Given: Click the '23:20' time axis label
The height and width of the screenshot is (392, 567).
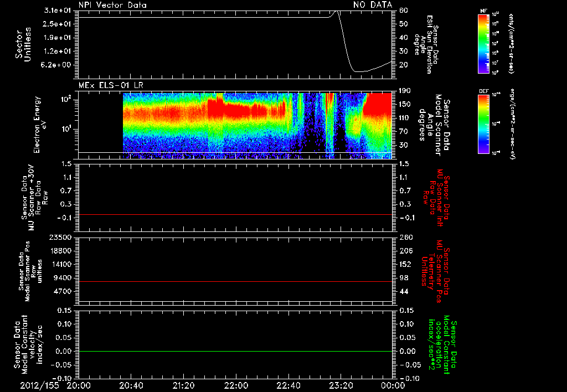Looking at the screenshot, I should coord(341,386).
